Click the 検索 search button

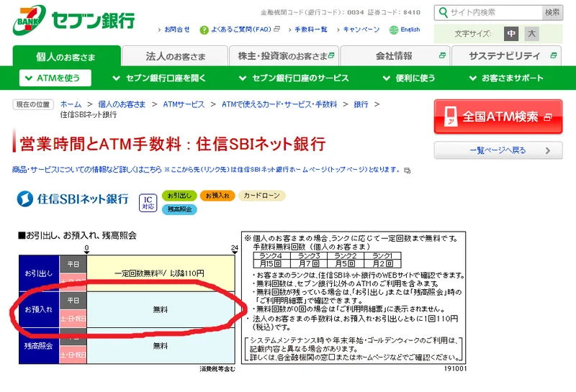click(x=552, y=12)
